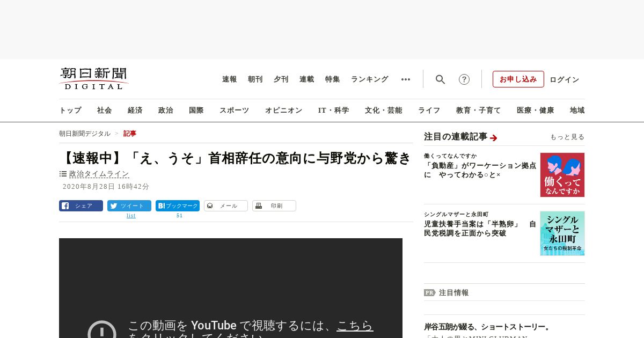The height and width of the screenshot is (338, 644).
Task: Open the 夕刊 menu item
Action: tap(281, 79)
